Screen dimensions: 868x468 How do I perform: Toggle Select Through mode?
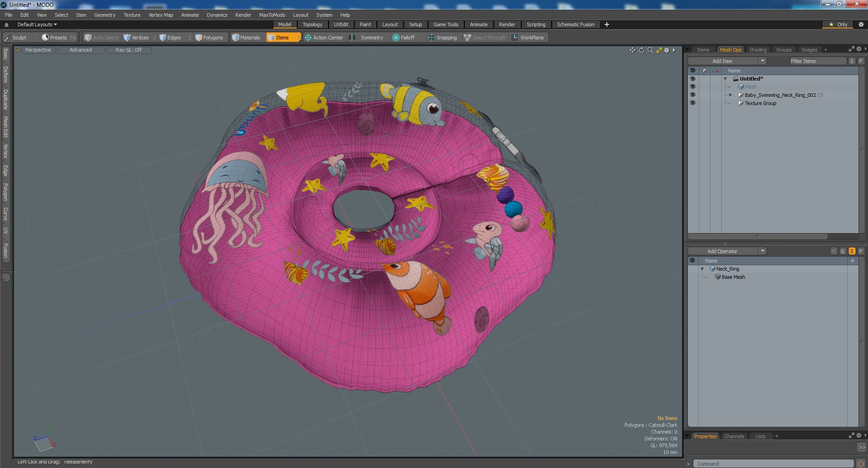pos(485,38)
